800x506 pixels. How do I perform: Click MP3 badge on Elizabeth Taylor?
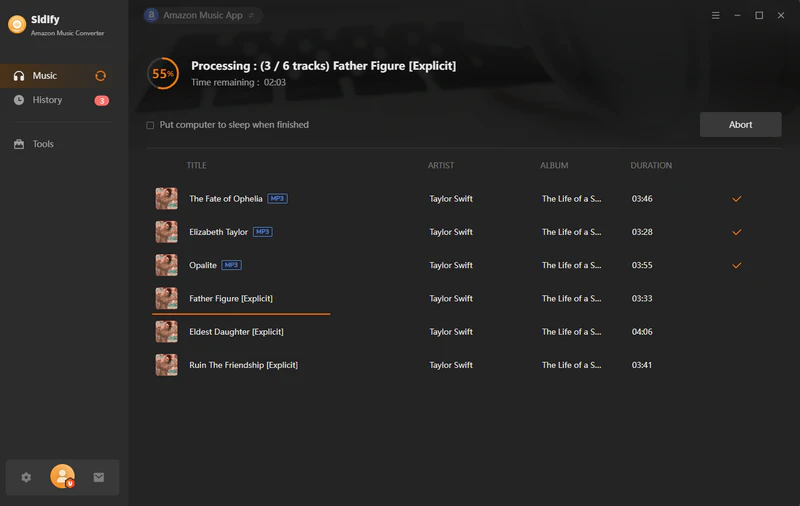(263, 232)
